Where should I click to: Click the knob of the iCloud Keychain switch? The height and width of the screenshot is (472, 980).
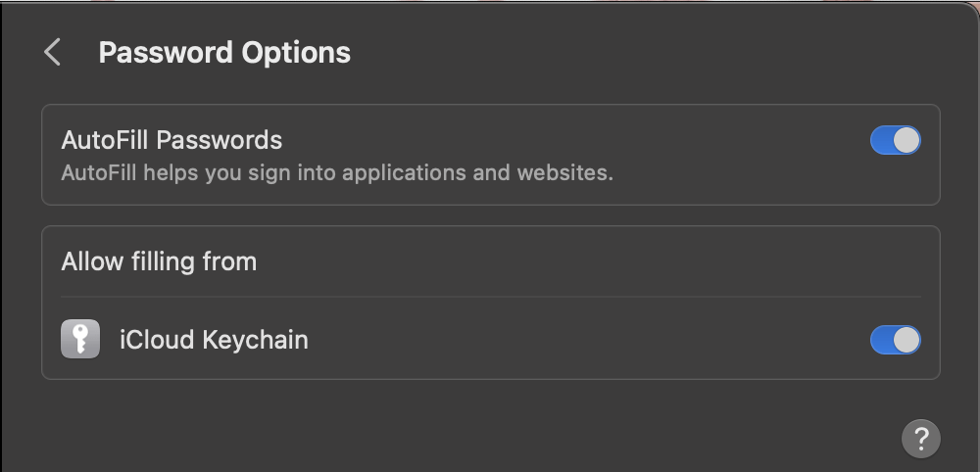point(907,340)
